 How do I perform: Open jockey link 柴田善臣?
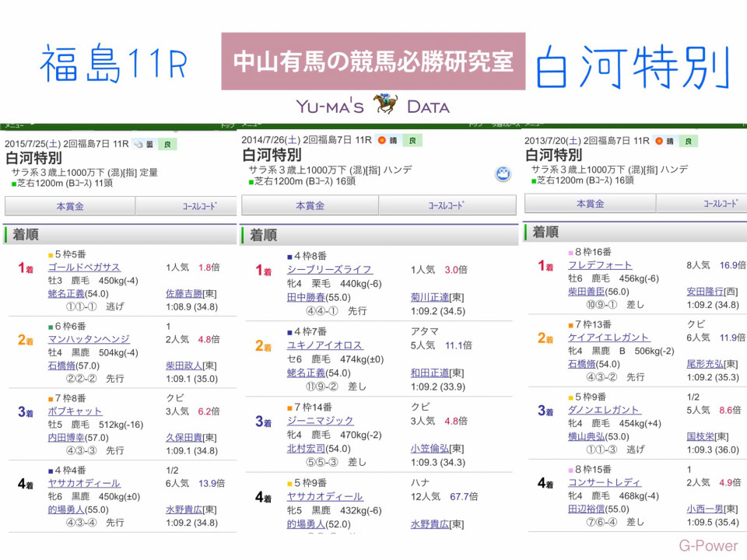pos(587,292)
